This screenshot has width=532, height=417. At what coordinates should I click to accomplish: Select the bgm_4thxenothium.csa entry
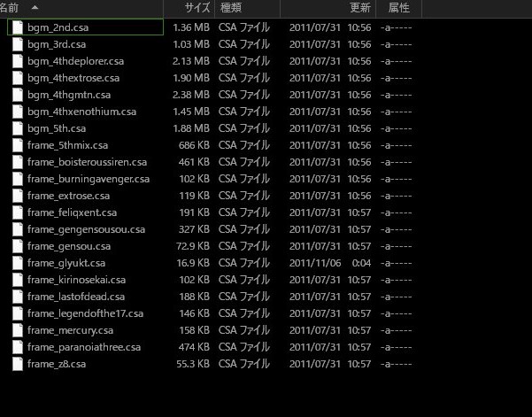pos(81,112)
